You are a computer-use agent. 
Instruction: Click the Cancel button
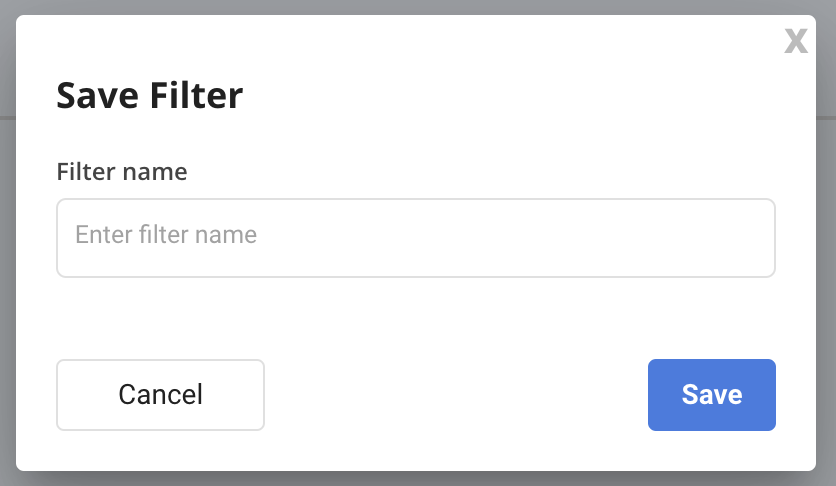tap(160, 395)
